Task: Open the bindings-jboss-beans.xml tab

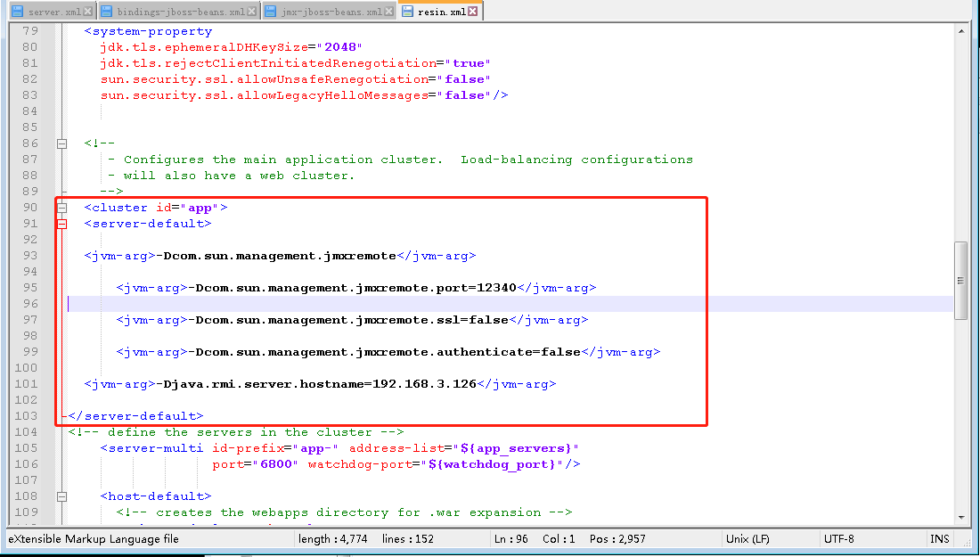Action: pos(178,12)
